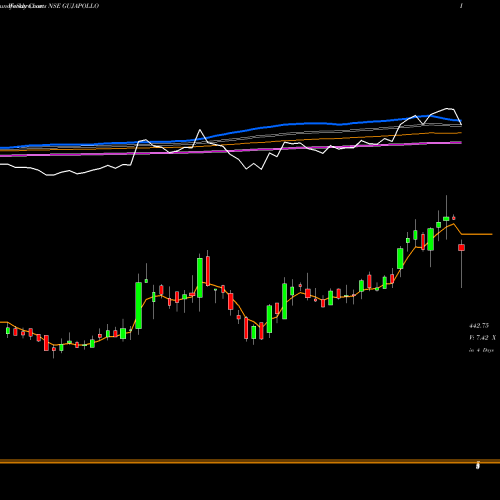This screenshot has height=500, width=500.
Task: Select the rightmost red candlestick
Action: 461,247
